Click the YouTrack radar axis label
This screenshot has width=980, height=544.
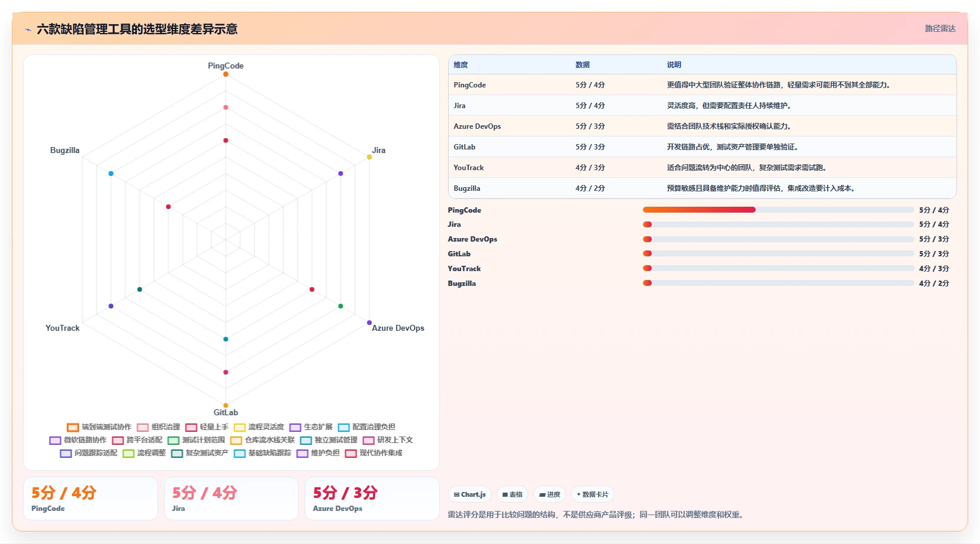pyautogui.click(x=62, y=328)
